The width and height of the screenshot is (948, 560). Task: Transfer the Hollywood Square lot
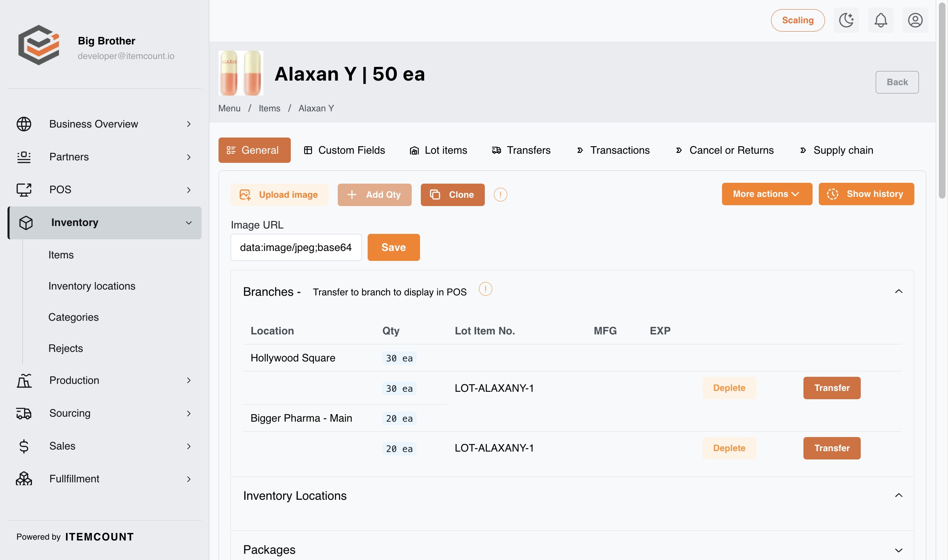pyautogui.click(x=832, y=388)
